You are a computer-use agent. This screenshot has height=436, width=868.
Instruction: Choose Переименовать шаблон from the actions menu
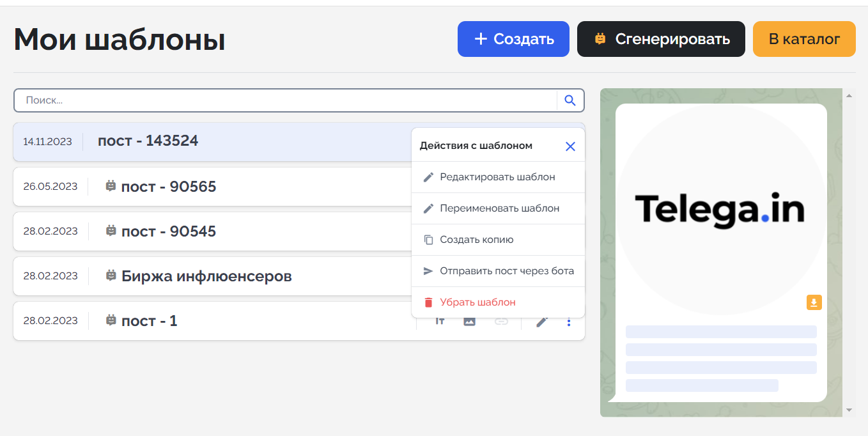click(498, 208)
